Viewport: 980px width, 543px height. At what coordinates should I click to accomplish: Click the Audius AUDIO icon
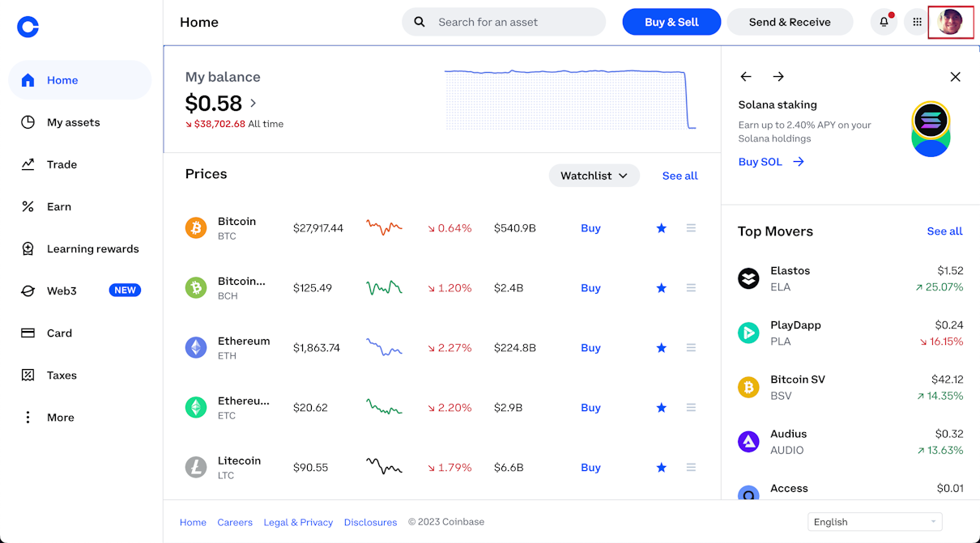[x=748, y=442]
